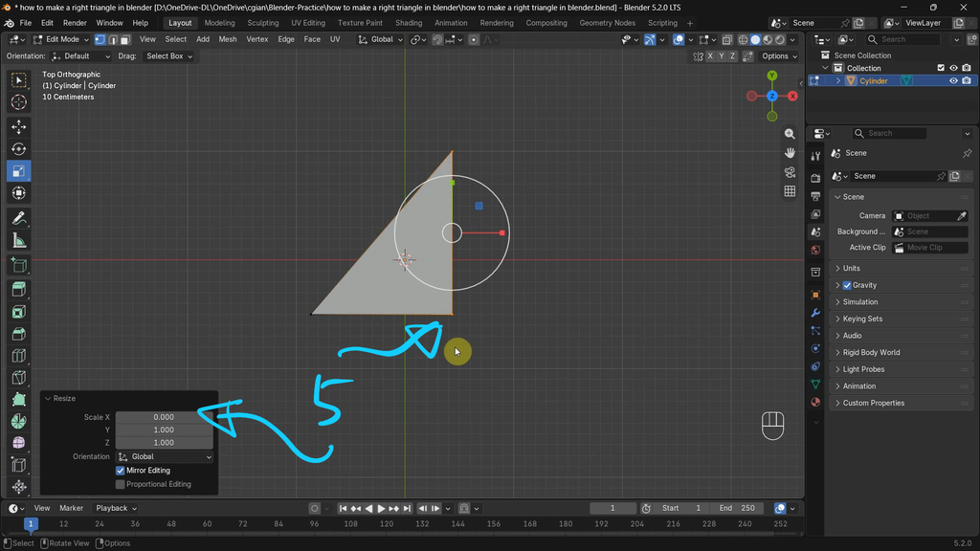Toggle X-ray view button
This screenshot has width=980, height=551.
[727, 39]
